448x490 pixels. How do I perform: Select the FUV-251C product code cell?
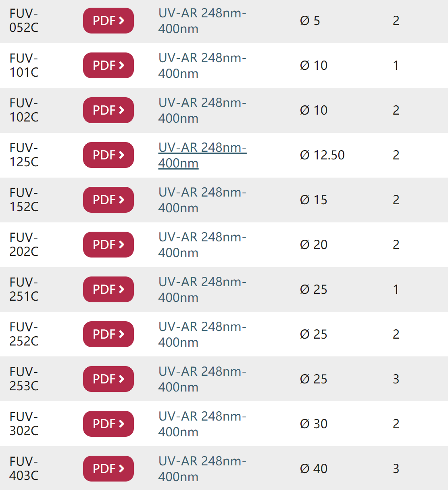tap(24, 289)
